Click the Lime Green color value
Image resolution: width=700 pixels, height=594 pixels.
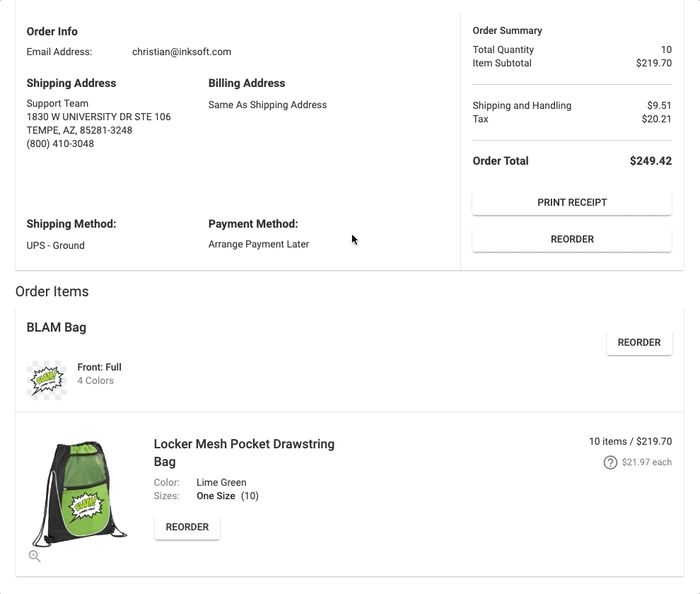(x=221, y=482)
